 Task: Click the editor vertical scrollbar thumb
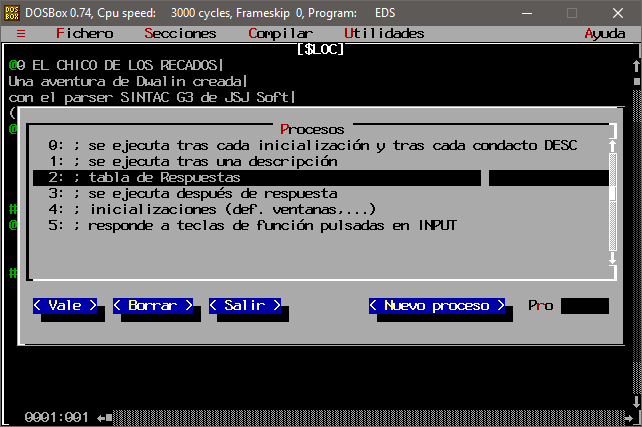point(636,81)
